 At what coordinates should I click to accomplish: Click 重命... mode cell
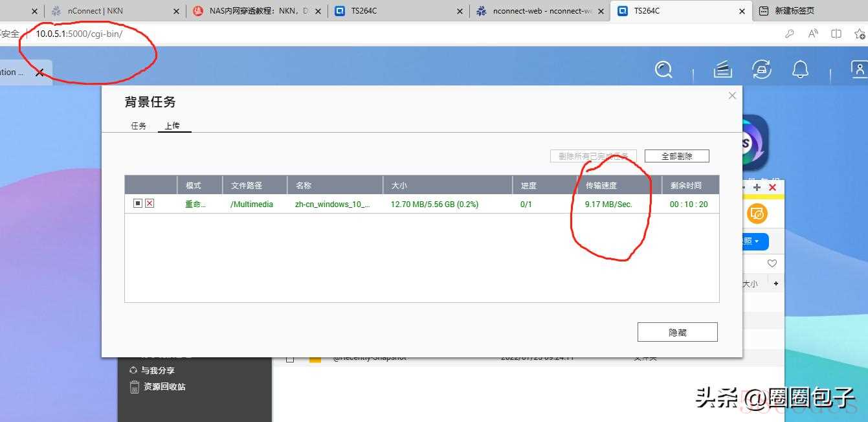[195, 204]
